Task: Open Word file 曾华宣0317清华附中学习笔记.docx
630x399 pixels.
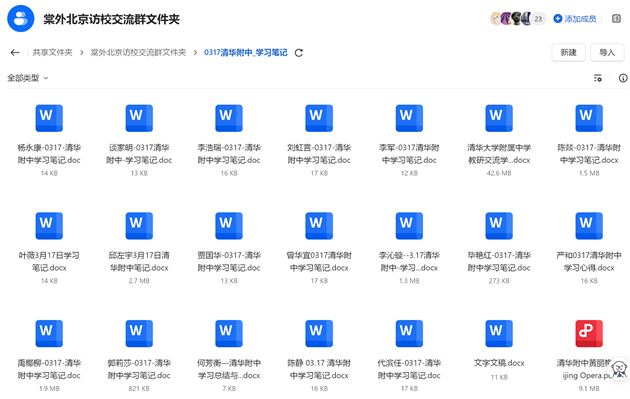Action: (x=319, y=226)
